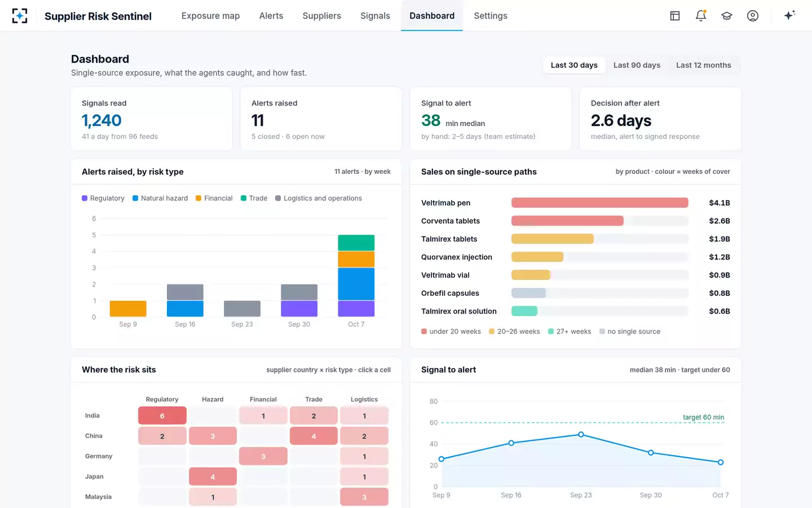Image resolution: width=812 pixels, height=508 pixels.
Task: Launch the sparkle AI assistant icon
Action: (x=789, y=15)
